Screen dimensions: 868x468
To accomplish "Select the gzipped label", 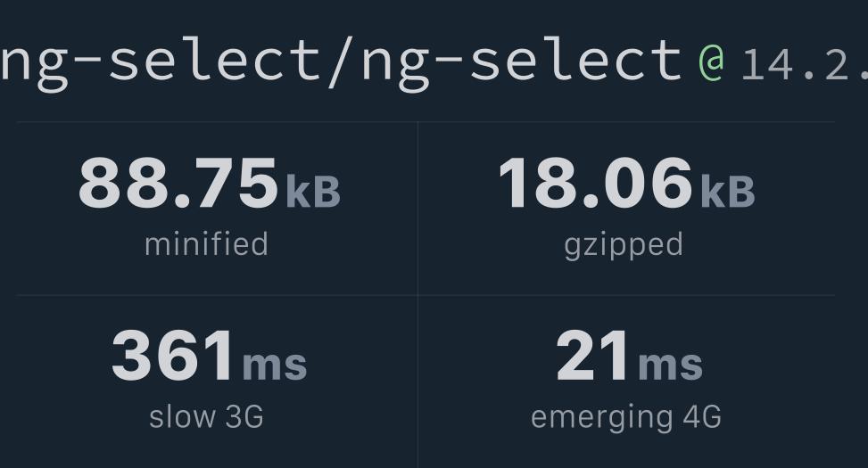I will (624, 244).
